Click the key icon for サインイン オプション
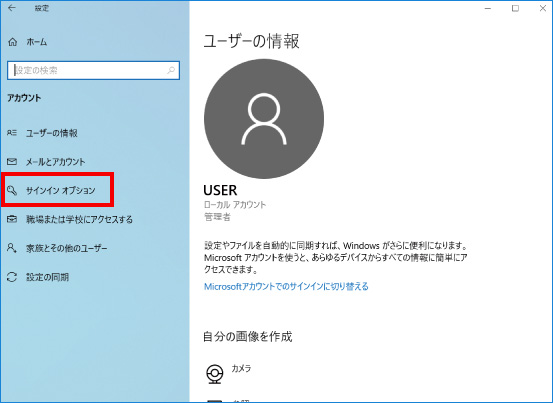 (12, 190)
